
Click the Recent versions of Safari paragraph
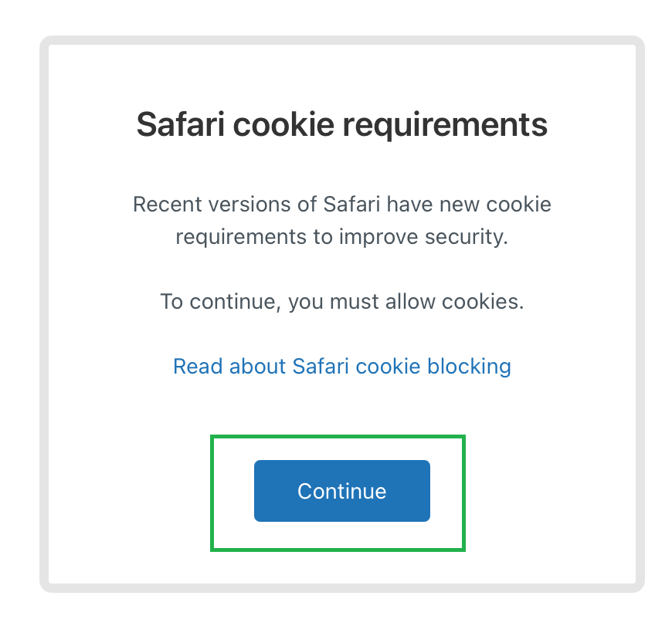[342, 221]
